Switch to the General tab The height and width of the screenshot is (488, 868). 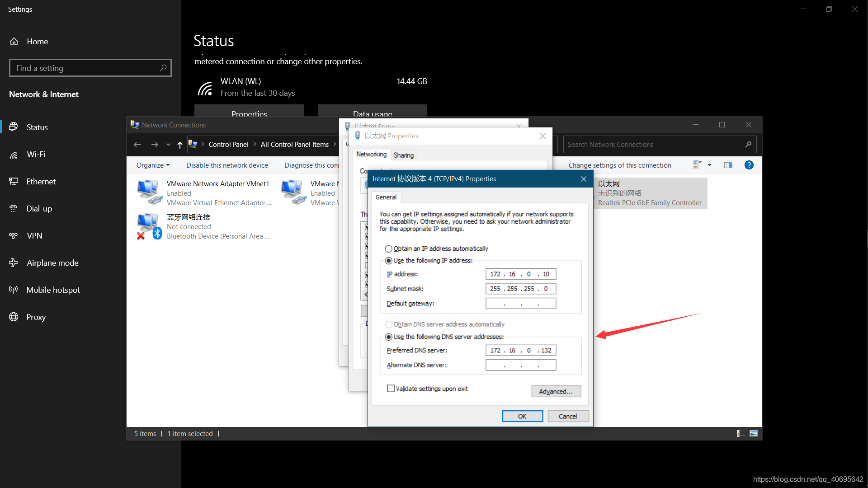(x=386, y=197)
